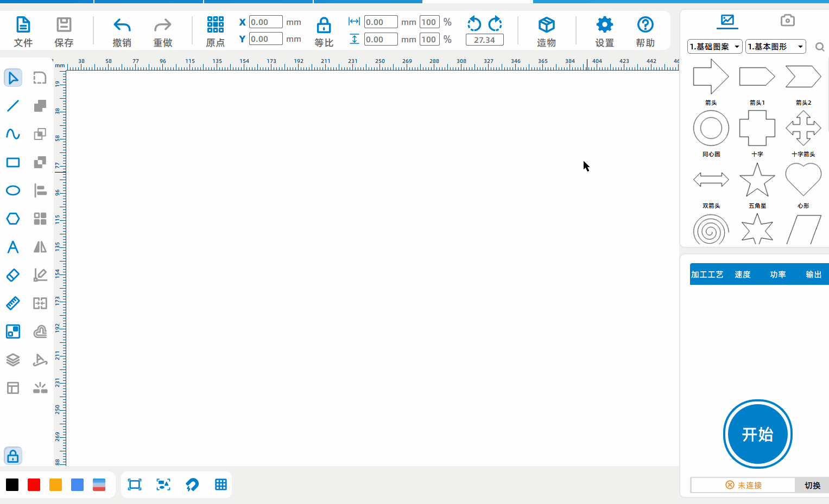The width and height of the screenshot is (829, 504).
Task: Rotate clockwise with the right rotate icon
Action: [x=495, y=24]
